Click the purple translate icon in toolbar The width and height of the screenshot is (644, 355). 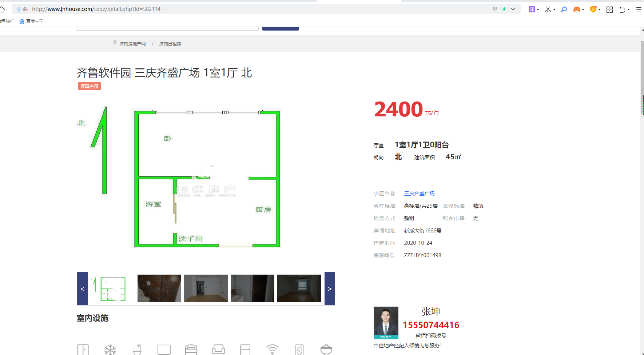coord(532,9)
